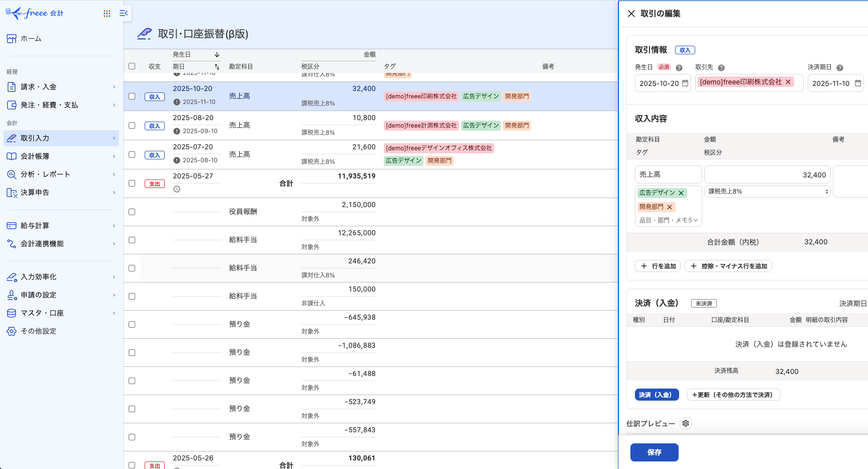This screenshot has width=868, height=469.
Task: Collapse the sidebar menu toggle icon
Action: click(124, 13)
